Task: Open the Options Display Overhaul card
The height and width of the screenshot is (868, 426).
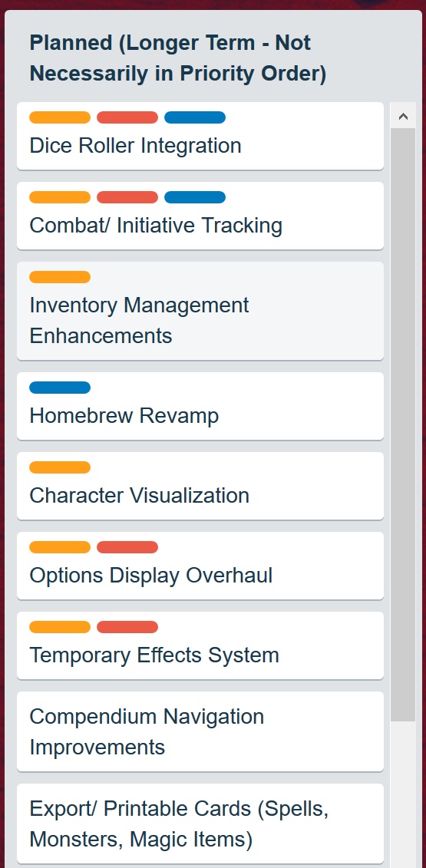Action: [x=200, y=566]
